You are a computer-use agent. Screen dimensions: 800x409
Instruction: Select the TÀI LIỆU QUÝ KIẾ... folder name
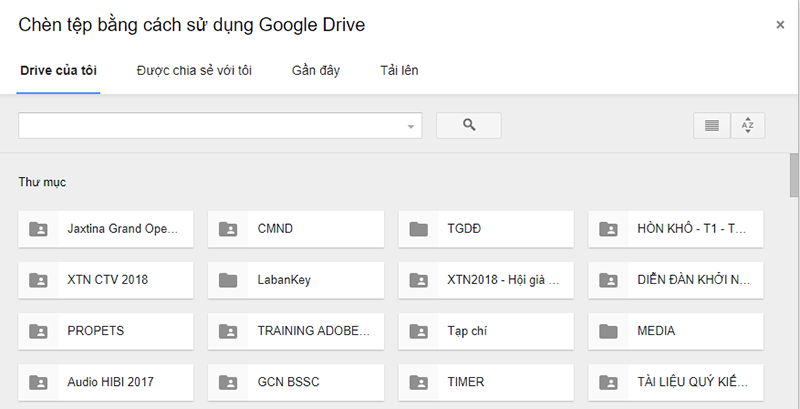[693, 382]
